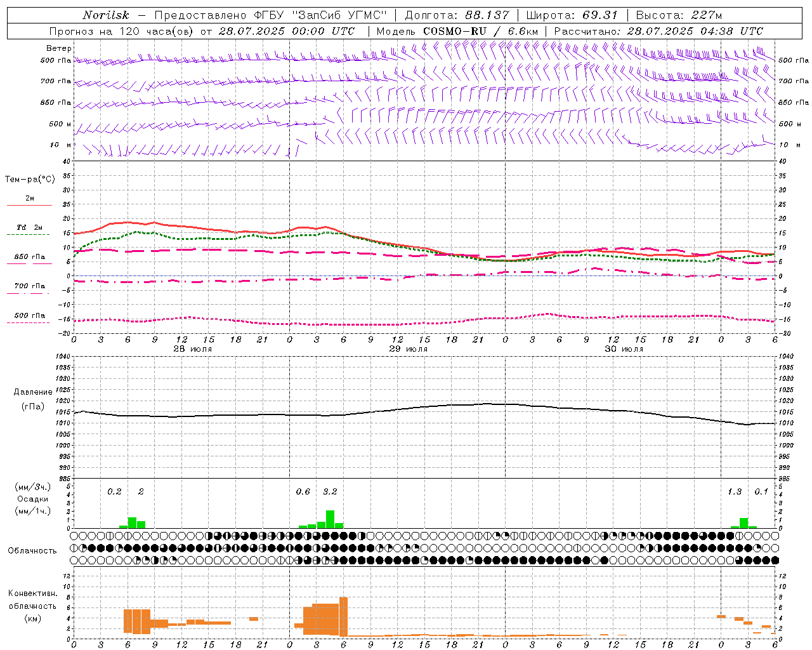
Task: Click the "28 июля" date label
Action: click(x=192, y=349)
